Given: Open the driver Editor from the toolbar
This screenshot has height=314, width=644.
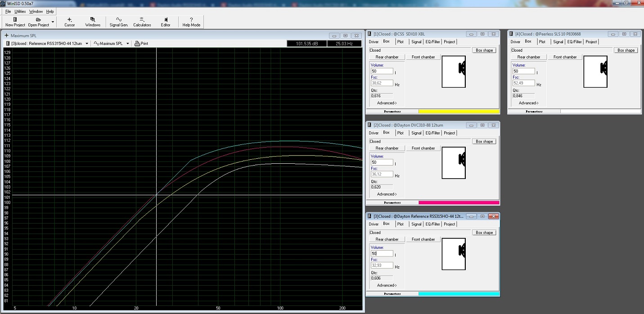Looking at the screenshot, I should coord(166,22).
